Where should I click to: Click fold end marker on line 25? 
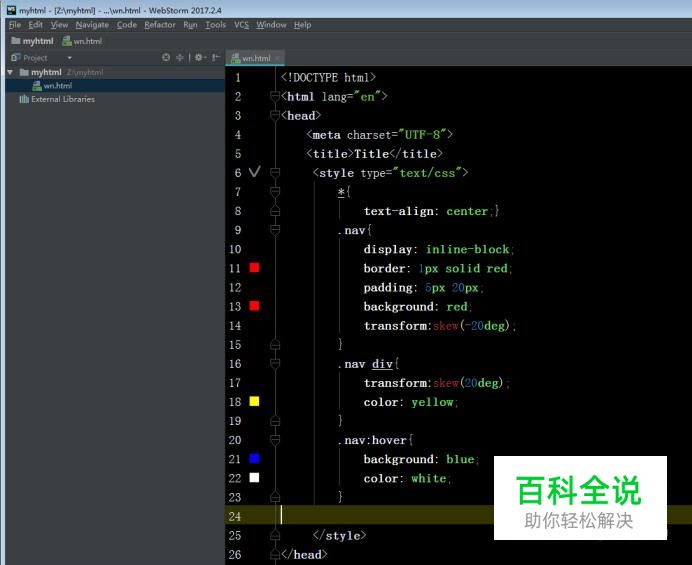275,535
